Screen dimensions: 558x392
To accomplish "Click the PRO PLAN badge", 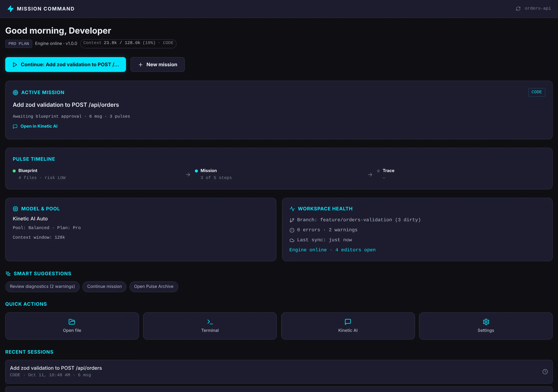I will click(19, 44).
